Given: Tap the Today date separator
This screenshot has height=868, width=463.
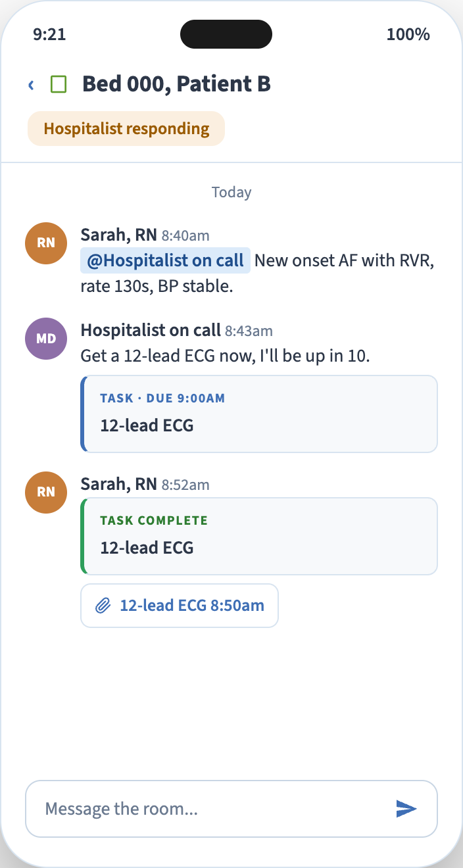Looking at the screenshot, I should pyautogui.click(x=231, y=192).
